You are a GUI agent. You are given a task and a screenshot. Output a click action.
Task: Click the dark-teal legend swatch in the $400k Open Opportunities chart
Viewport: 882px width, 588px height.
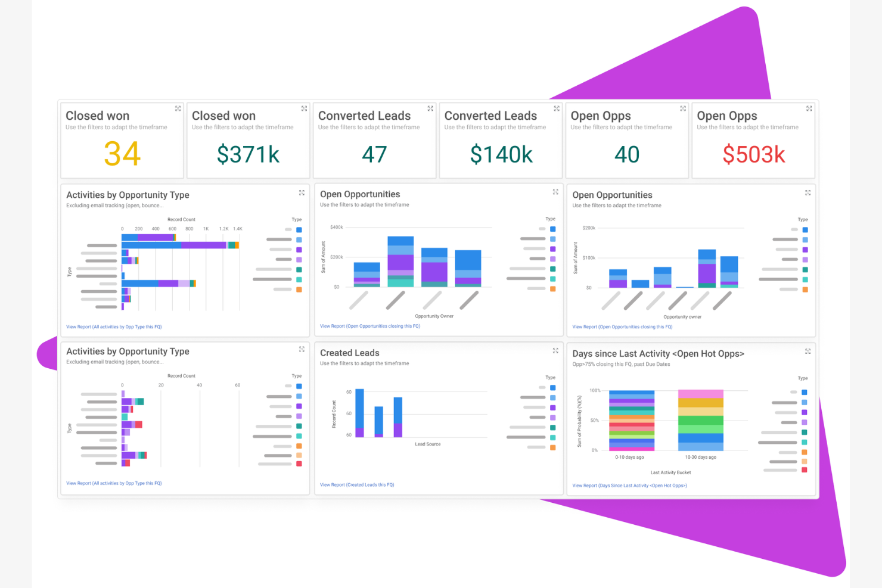coord(552,269)
